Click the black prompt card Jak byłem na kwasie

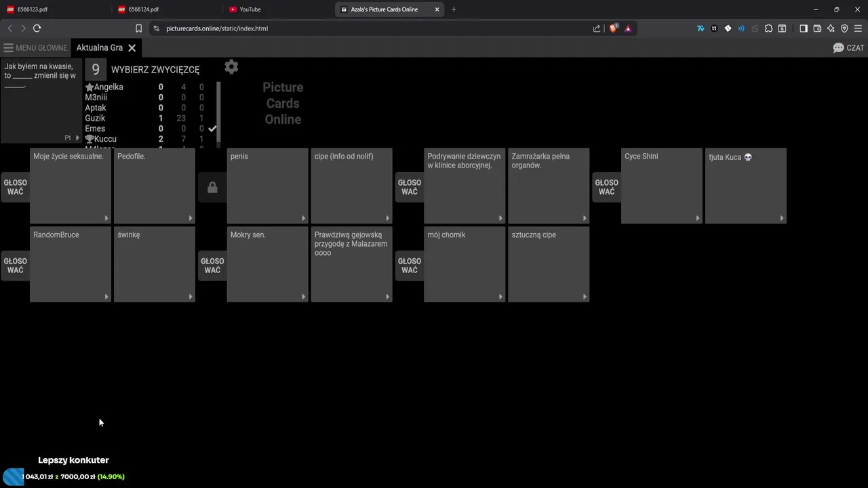click(41, 101)
